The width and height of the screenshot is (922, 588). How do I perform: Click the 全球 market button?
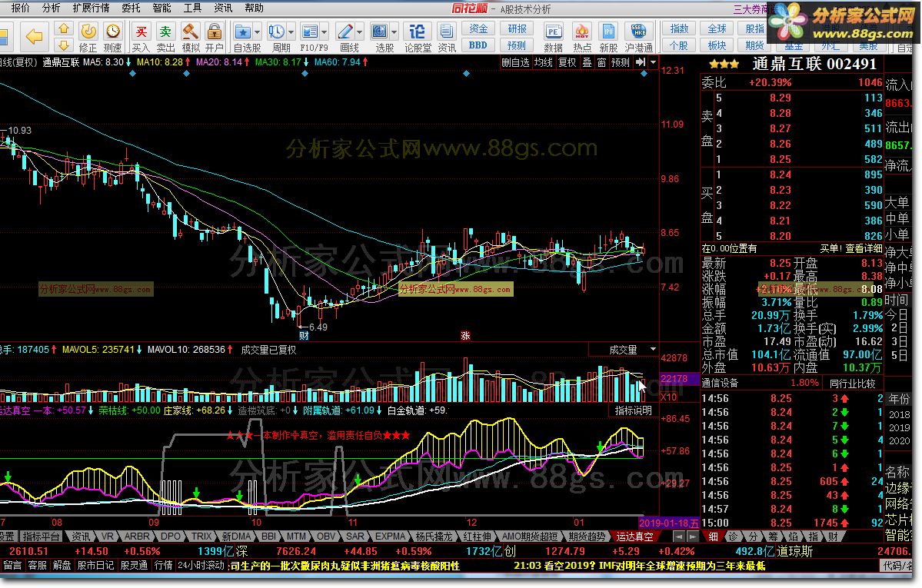[x=717, y=28]
